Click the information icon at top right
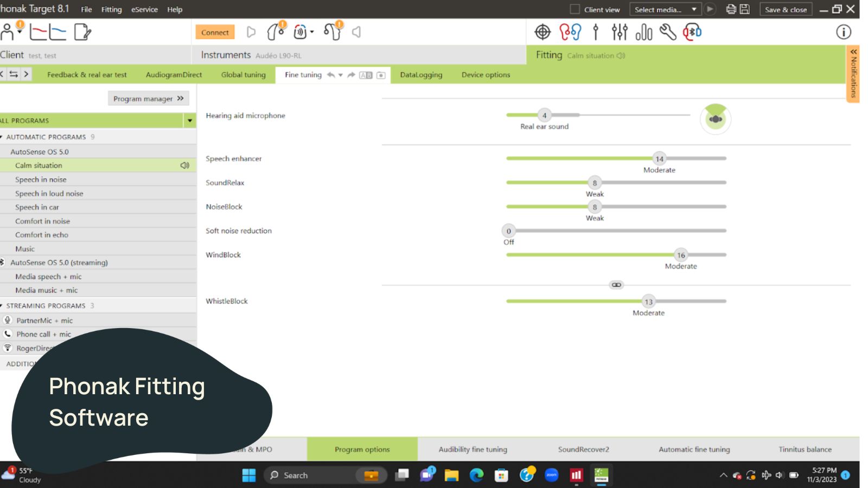The width and height of the screenshot is (868, 488). [x=844, y=33]
